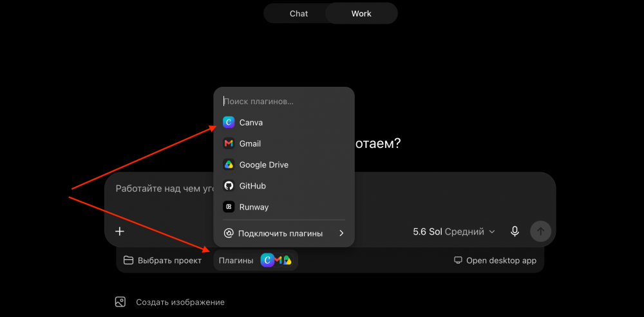This screenshot has width=644, height=317.
Task: Click the plus attachment icon
Action: pos(120,231)
